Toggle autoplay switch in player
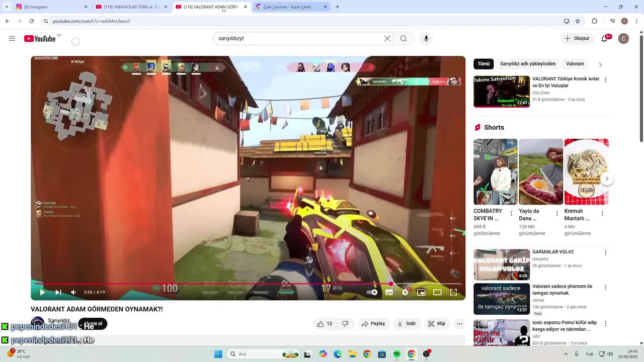 click(x=372, y=292)
